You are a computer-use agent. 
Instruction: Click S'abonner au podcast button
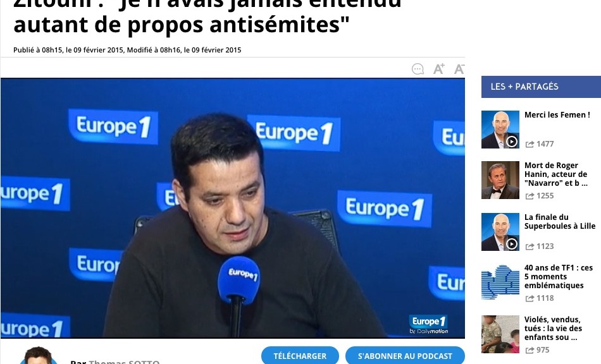(x=405, y=356)
